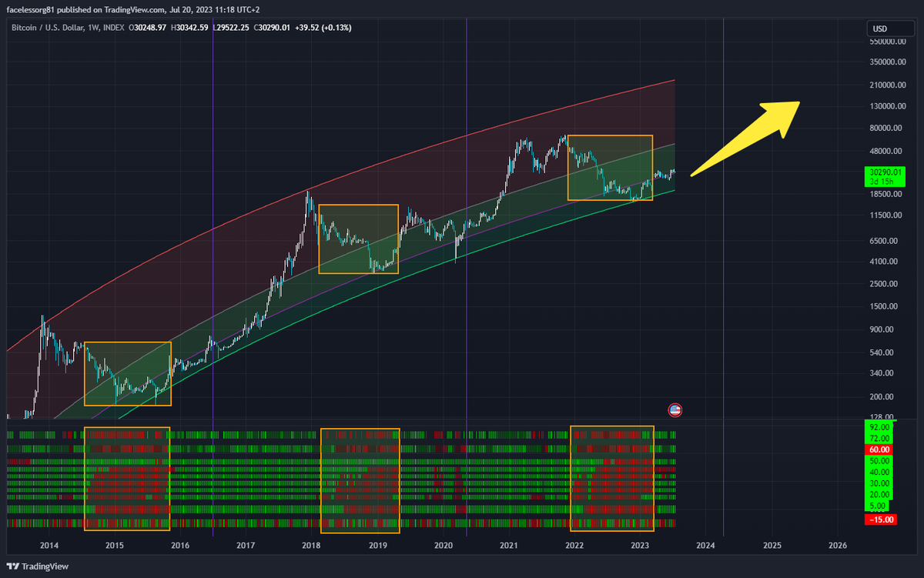Click the red 60.00 indicator value label

pyautogui.click(x=879, y=449)
